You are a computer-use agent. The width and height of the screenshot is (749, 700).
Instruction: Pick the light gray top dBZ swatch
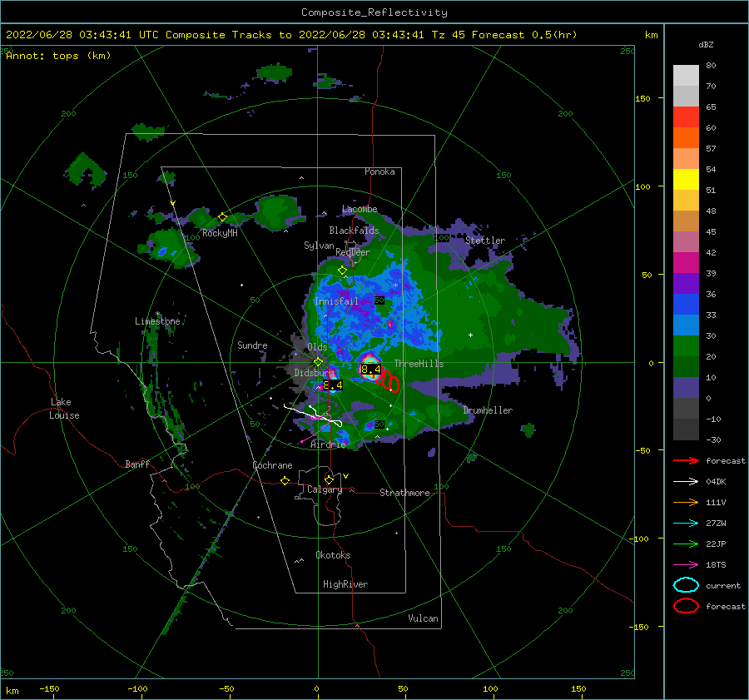[686, 76]
